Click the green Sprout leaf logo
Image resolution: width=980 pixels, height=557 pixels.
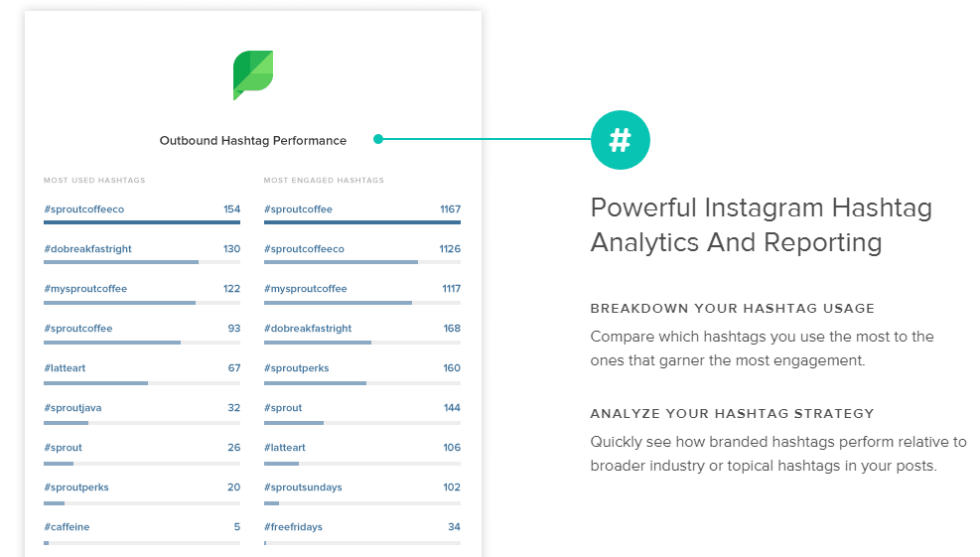click(253, 75)
